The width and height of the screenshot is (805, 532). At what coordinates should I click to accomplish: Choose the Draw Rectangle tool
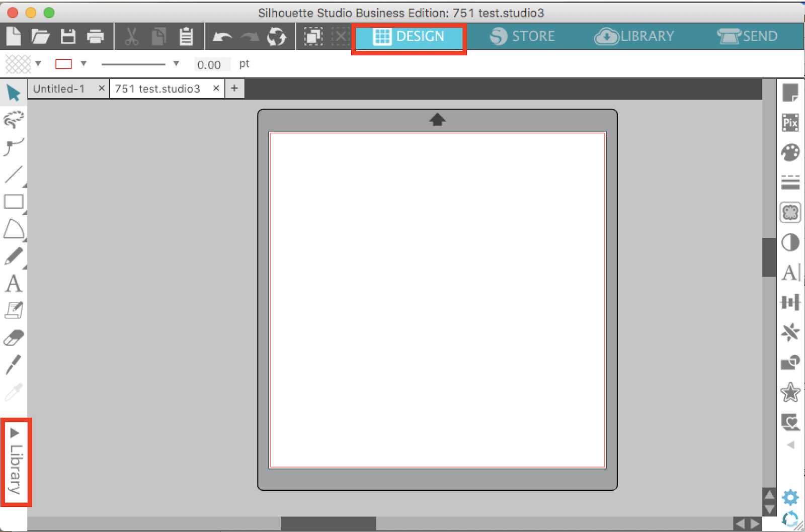point(14,202)
